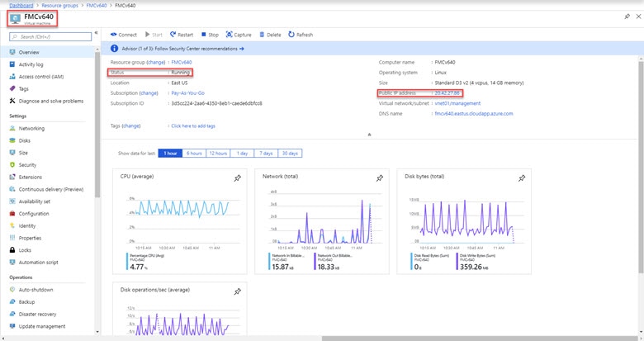Stop the virtual machine
This screenshot has width=644, height=341.
tap(209, 35)
